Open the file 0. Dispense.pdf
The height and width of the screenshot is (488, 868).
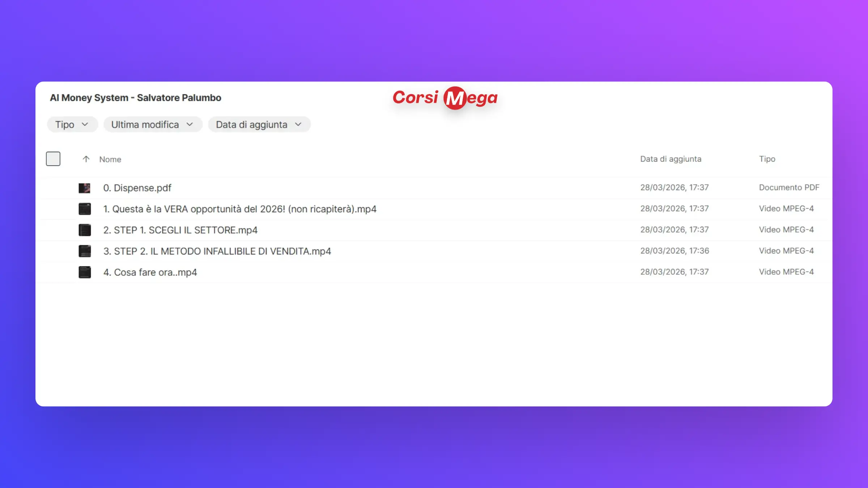(x=137, y=188)
